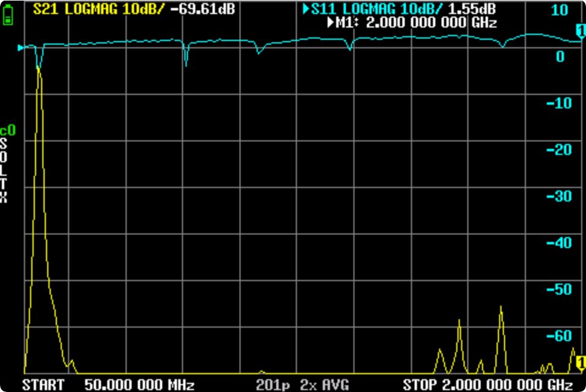
Task: Tap the 50.000 000 MHz start frequency value
Action: 138,385
